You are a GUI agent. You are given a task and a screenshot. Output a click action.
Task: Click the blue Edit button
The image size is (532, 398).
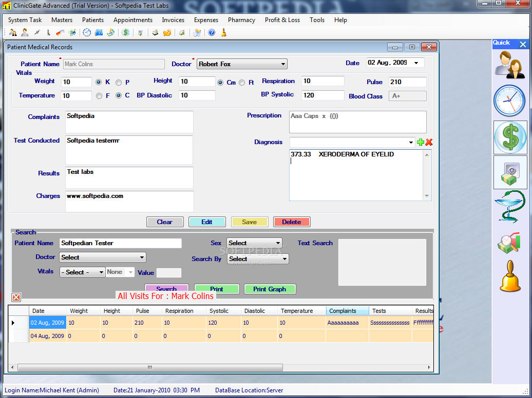click(x=207, y=222)
